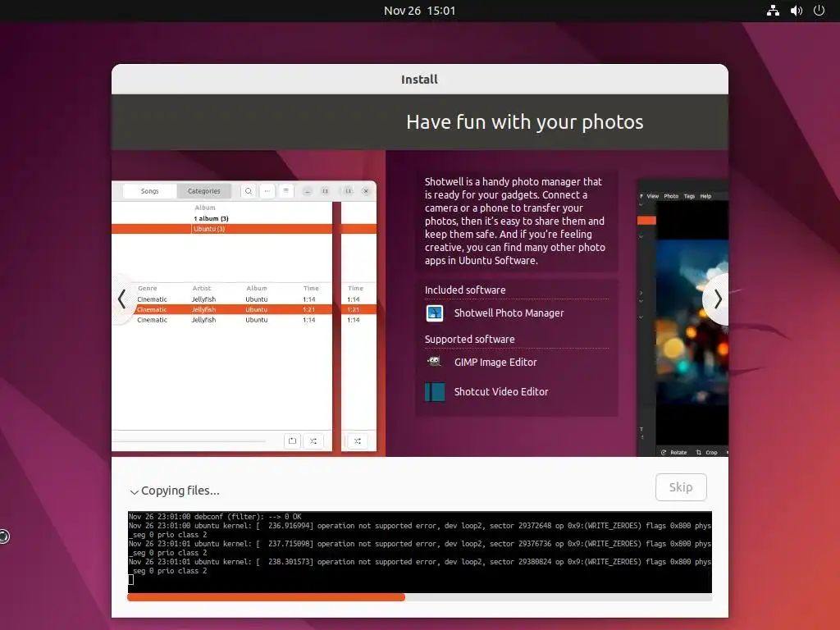Click the 'Included software' heading
The image size is (840, 630).
pos(465,290)
